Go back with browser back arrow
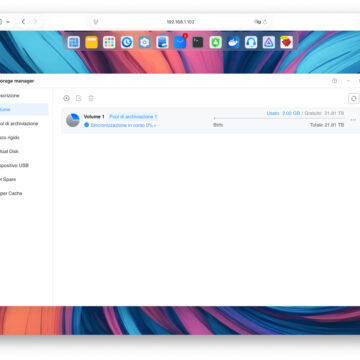The width and height of the screenshot is (360, 360). pyautogui.click(x=23, y=22)
